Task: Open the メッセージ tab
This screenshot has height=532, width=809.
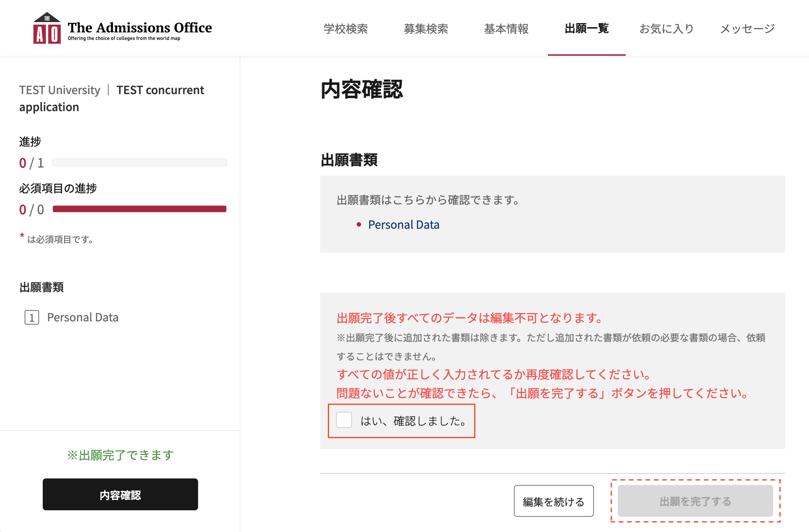Action: coord(747,29)
